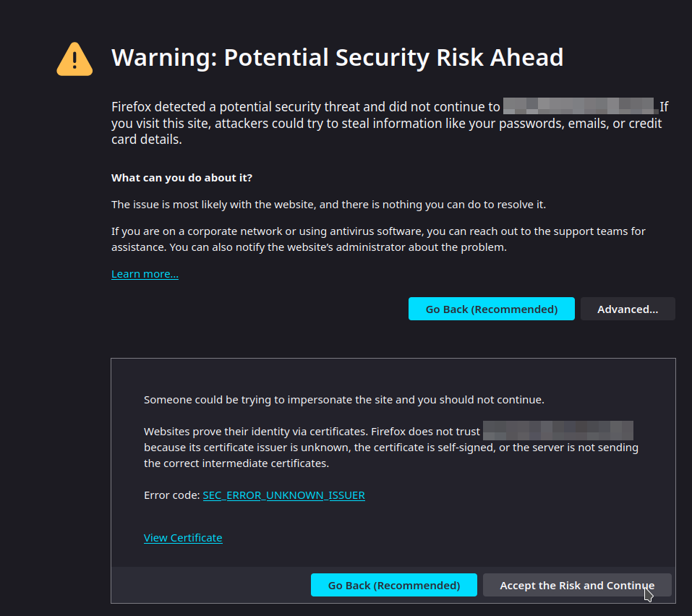The height and width of the screenshot is (616, 692).
Task: Click "Websites prove their identity via certificates" sentence
Action: point(312,432)
